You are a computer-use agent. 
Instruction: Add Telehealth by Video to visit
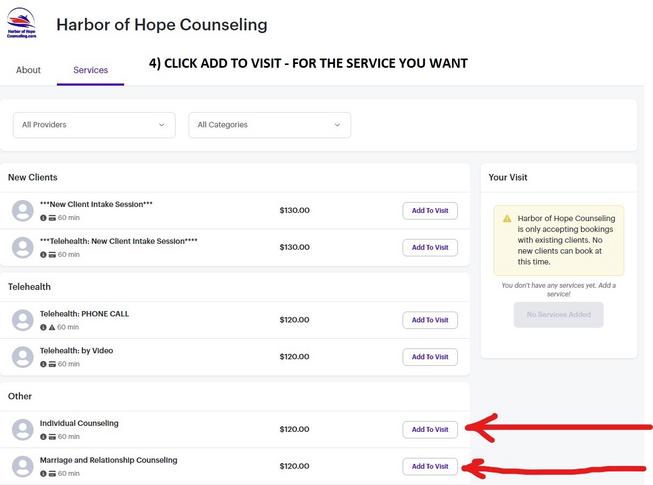click(430, 357)
